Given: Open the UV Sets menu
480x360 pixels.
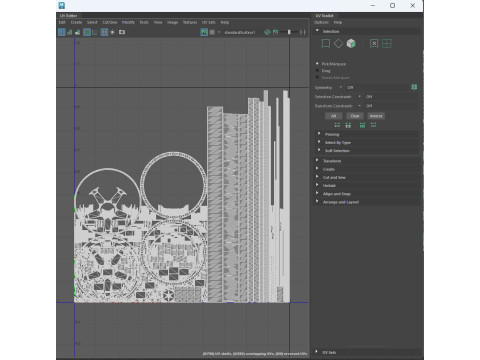Looking at the screenshot, I should 209,22.
